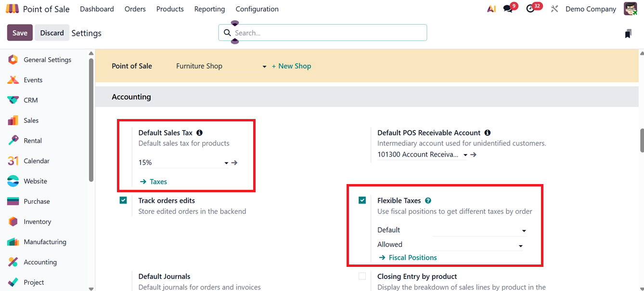Viewport: 644px width, 291px height.
Task: Open the activities clock icon
Action: tap(530, 9)
